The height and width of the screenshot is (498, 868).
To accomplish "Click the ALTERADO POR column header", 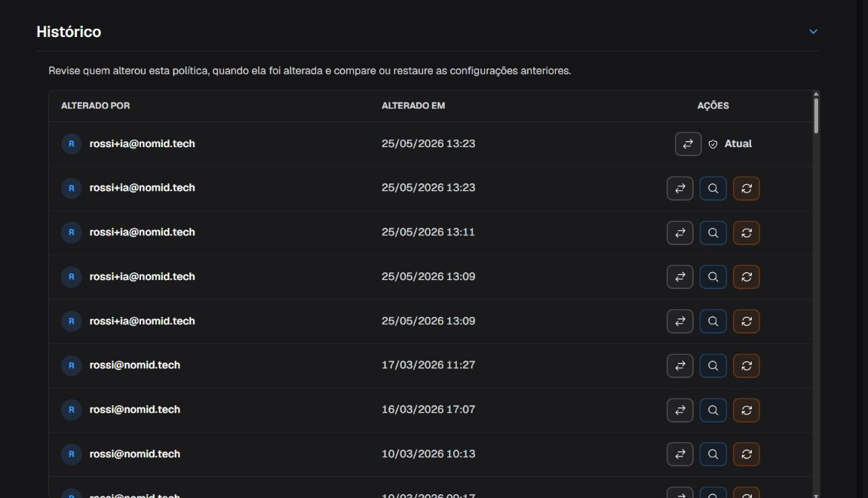I will click(95, 105).
